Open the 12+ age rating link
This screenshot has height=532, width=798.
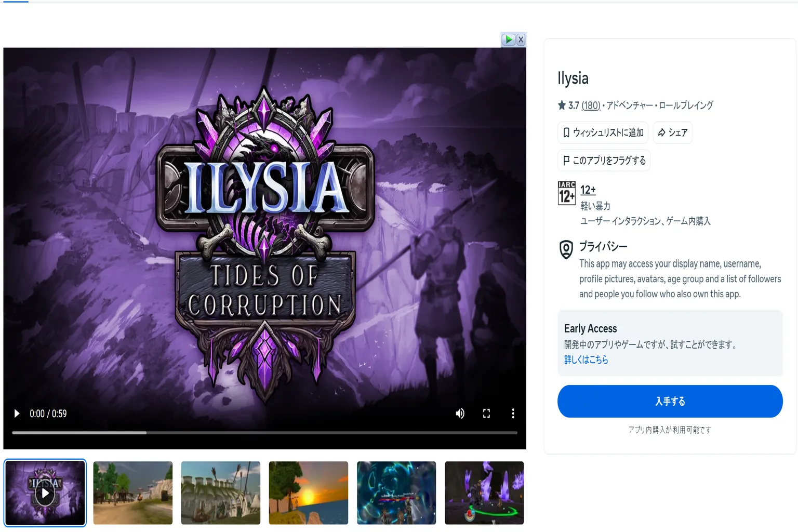point(588,190)
